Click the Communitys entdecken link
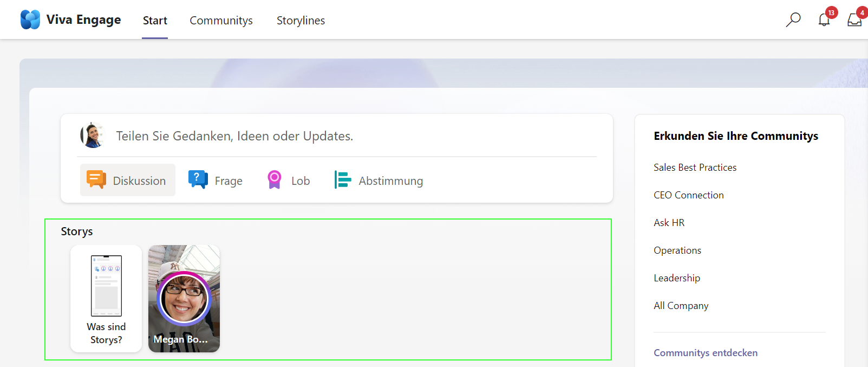 click(706, 353)
